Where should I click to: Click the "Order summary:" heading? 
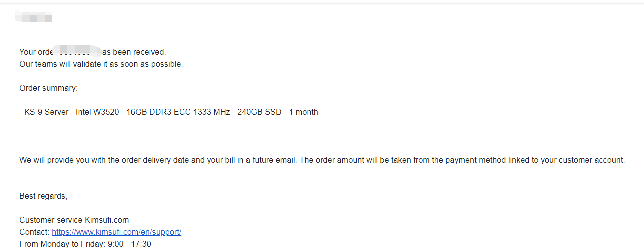(48, 88)
